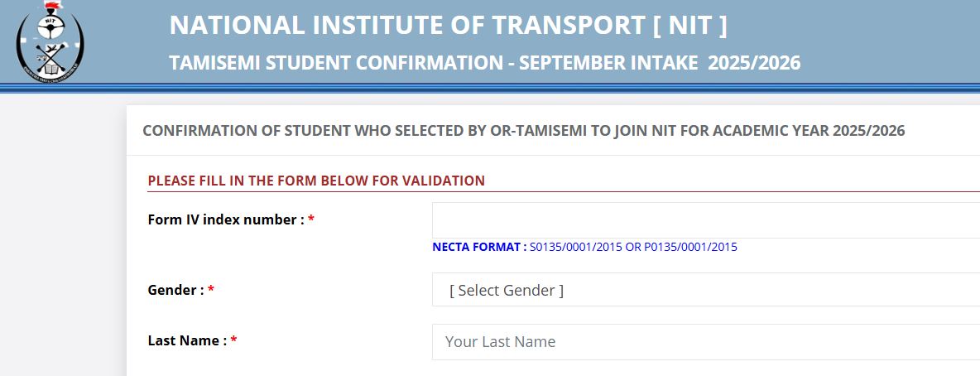Click the Please Fill In The Form heading
The image size is (980, 376).
(316, 181)
